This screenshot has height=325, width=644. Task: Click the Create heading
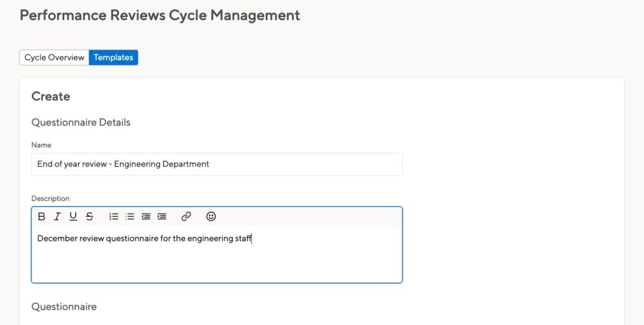pyautogui.click(x=51, y=96)
